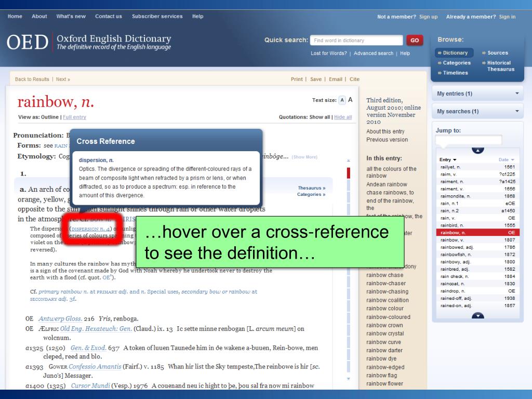Open Subscriber services
532x399 pixels.
pyautogui.click(x=157, y=16)
